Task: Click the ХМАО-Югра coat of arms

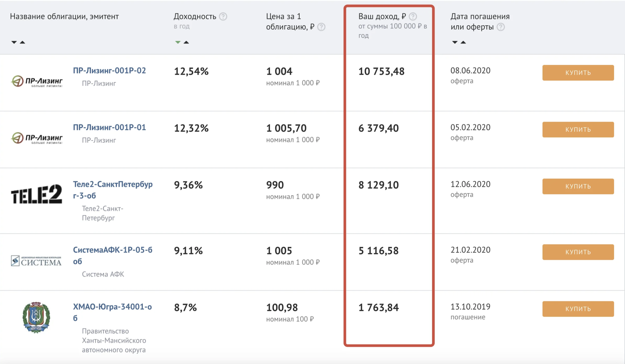Action: click(x=36, y=317)
